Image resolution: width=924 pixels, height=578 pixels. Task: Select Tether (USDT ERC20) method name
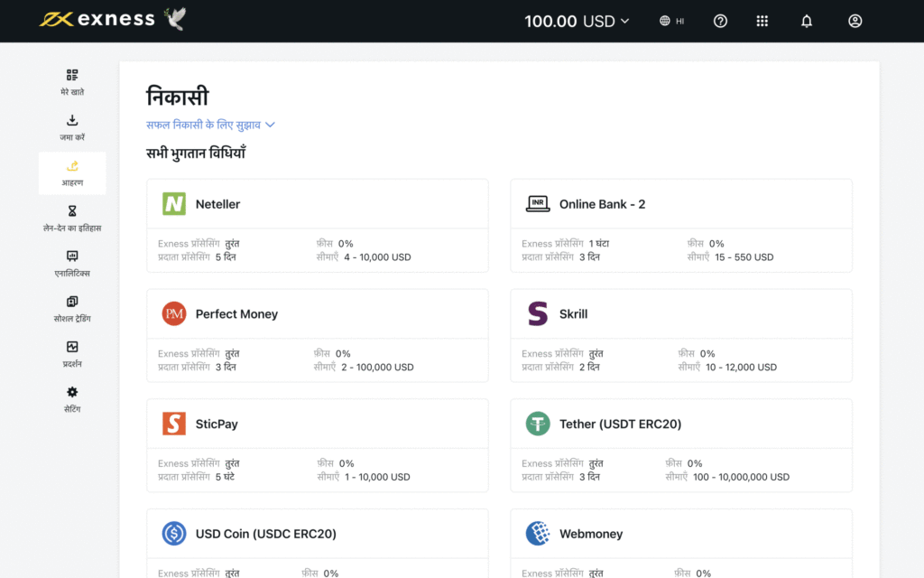pos(620,424)
